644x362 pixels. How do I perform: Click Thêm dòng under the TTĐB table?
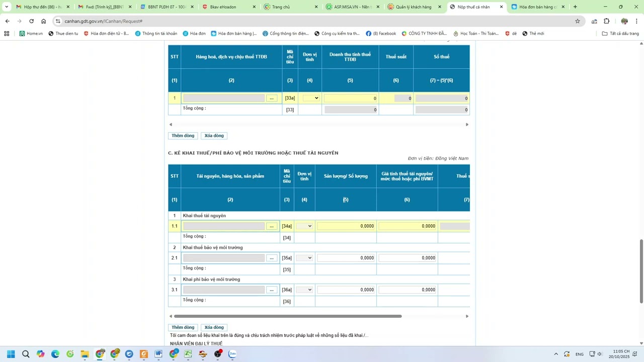(183, 136)
